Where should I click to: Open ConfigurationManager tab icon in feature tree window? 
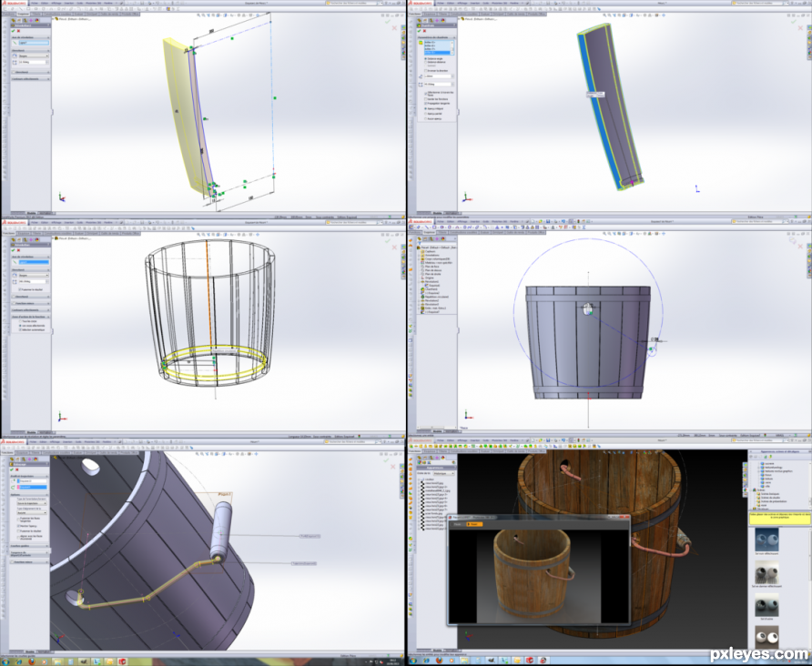(x=431, y=238)
